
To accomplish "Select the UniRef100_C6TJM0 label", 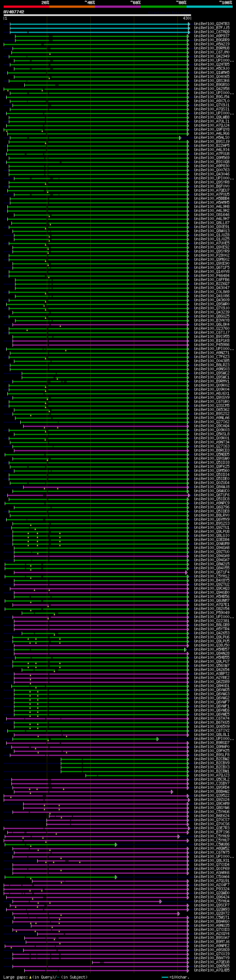I will [212, 52].
